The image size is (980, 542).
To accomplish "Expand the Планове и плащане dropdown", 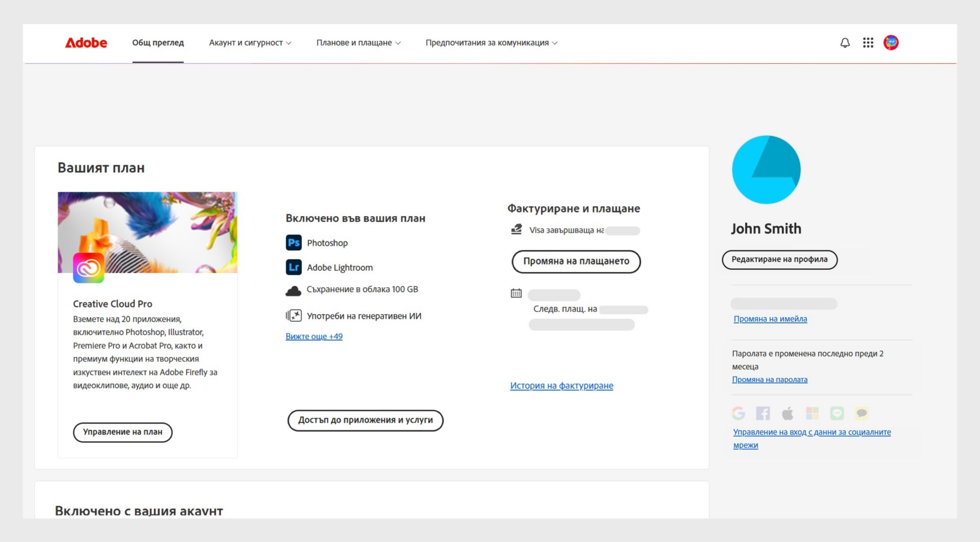I will (358, 43).
